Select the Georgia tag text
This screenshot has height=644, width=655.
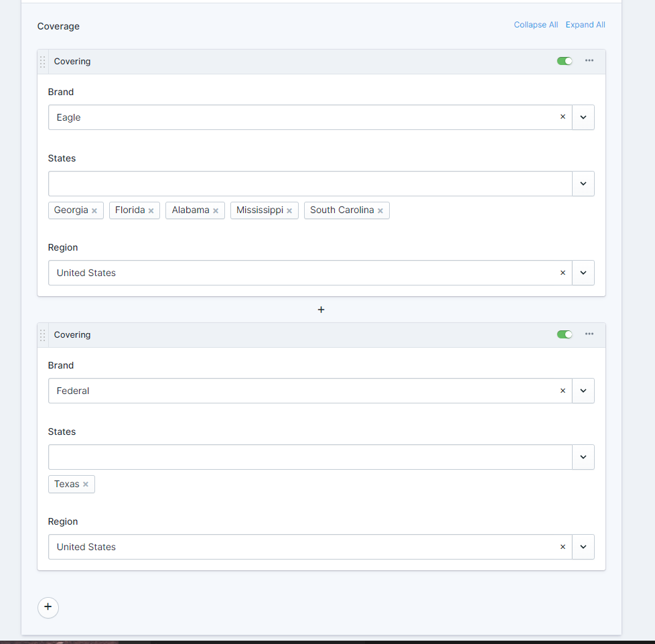[x=71, y=210]
